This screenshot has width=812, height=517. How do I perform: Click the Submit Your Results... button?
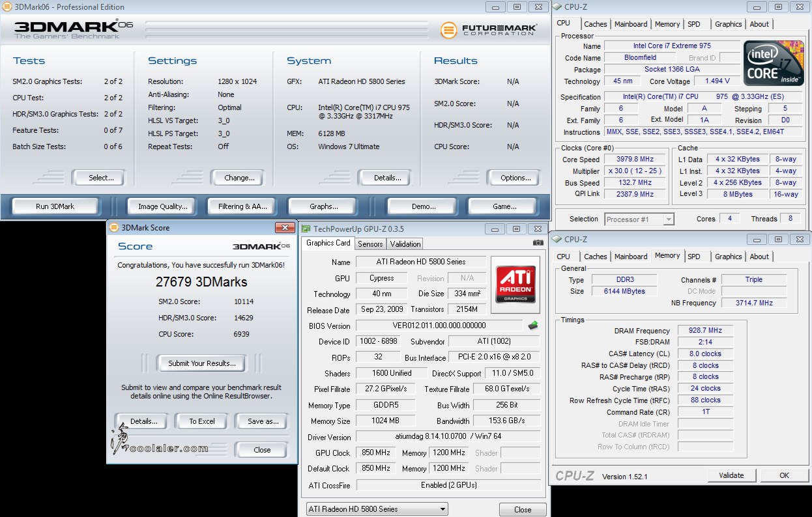(x=202, y=363)
